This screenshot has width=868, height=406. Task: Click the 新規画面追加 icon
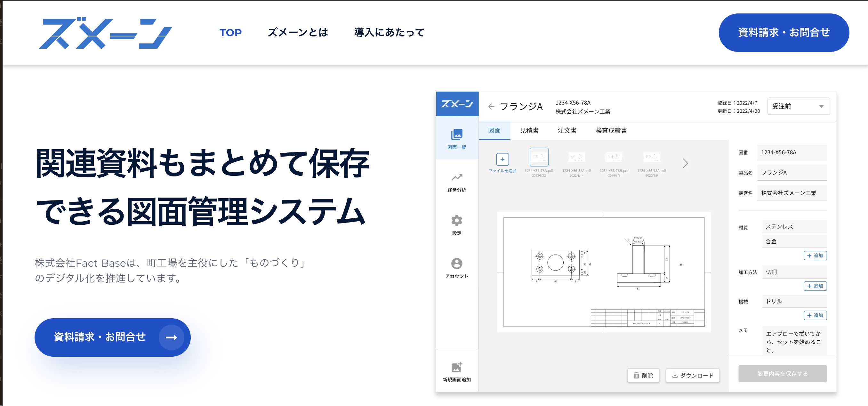tap(457, 367)
